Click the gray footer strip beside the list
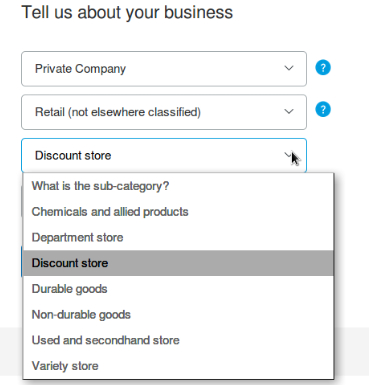This screenshot has height=385, width=369. (x=351, y=356)
